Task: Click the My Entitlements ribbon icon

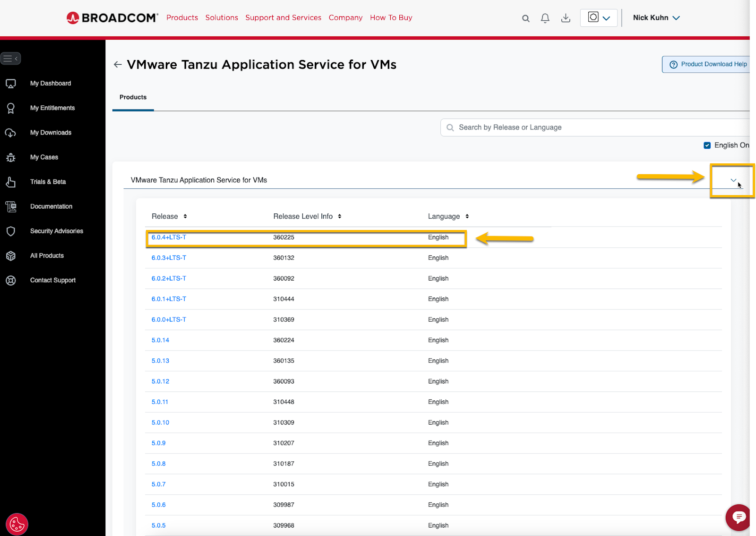Action: coord(11,108)
